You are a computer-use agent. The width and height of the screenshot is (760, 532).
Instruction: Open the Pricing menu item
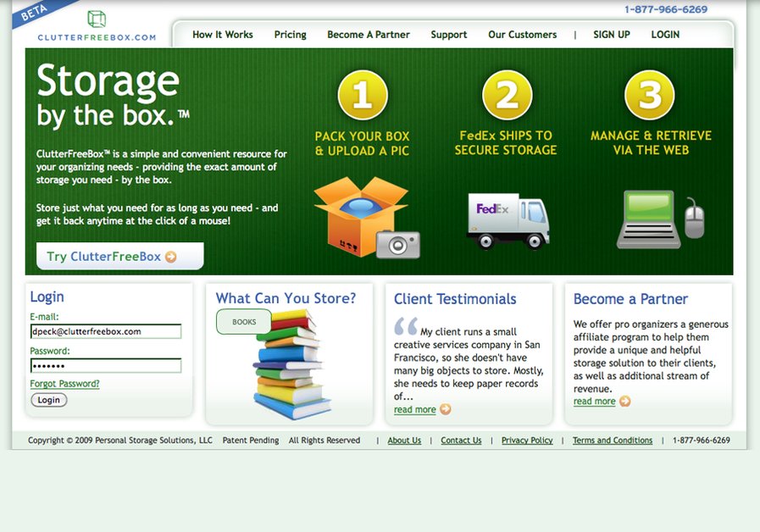[290, 35]
